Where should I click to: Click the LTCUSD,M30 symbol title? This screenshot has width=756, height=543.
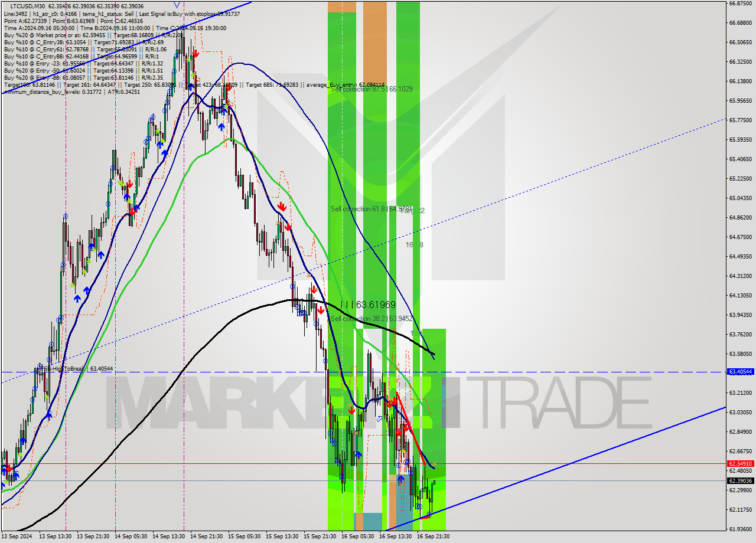click(28, 6)
